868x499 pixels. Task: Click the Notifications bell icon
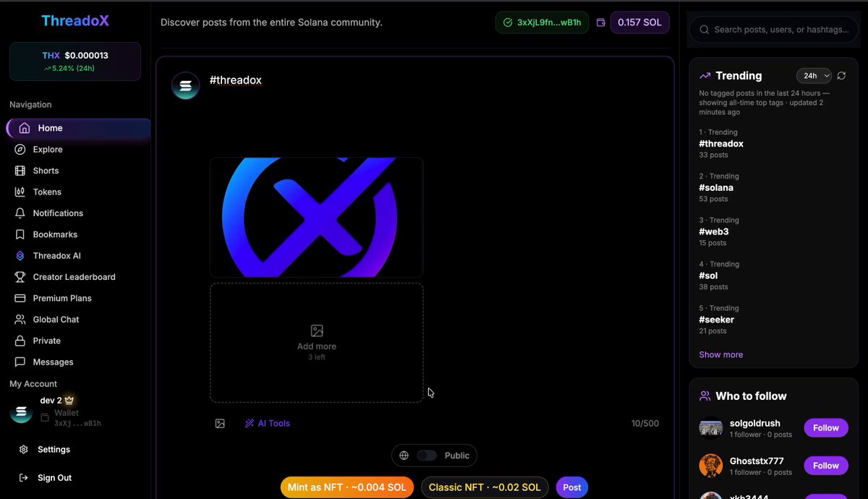[x=20, y=213]
